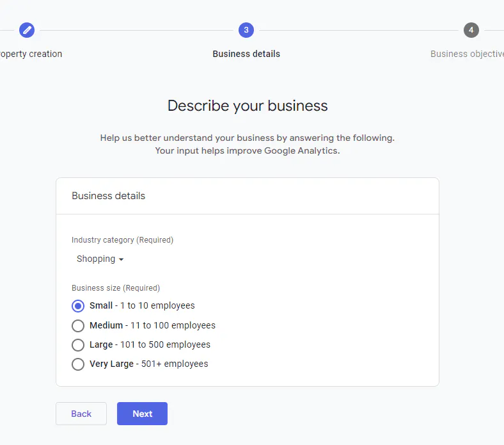Pick the Large business size radio button
Screen dimensions: 504x445
tap(78, 345)
